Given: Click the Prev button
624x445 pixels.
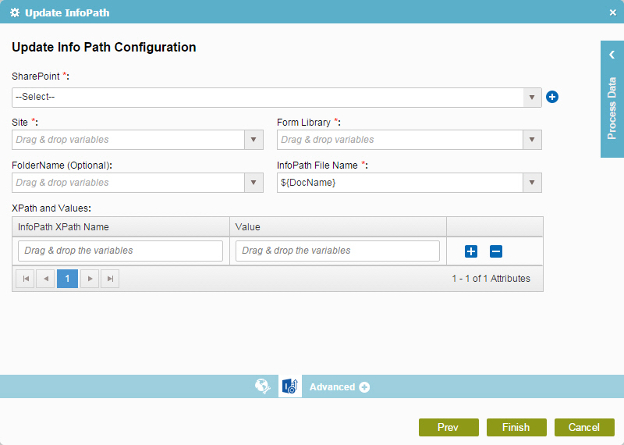Looking at the screenshot, I should click(448, 427).
